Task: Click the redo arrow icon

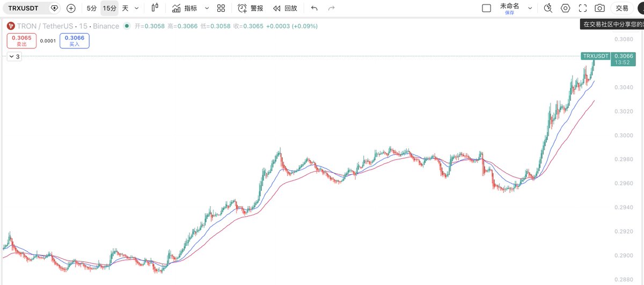Action: pyautogui.click(x=332, y=9)
